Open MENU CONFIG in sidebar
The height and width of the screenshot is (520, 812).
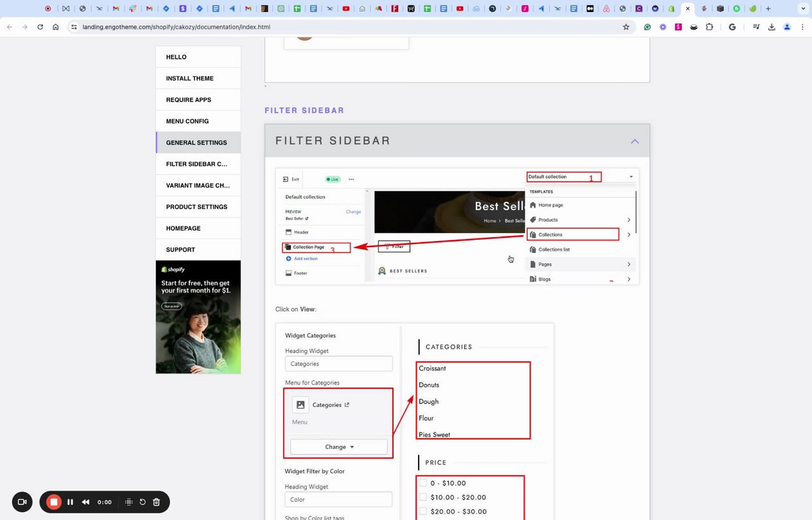click(x=198, y=121)
